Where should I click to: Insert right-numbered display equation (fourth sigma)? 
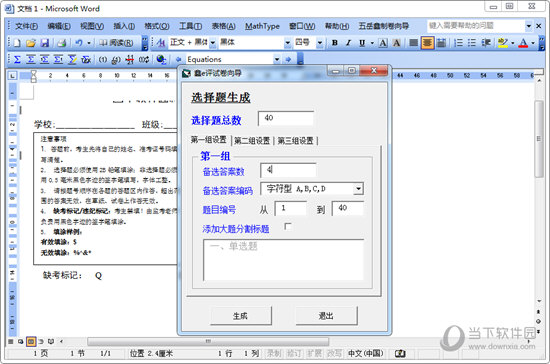tap(58, 59)
